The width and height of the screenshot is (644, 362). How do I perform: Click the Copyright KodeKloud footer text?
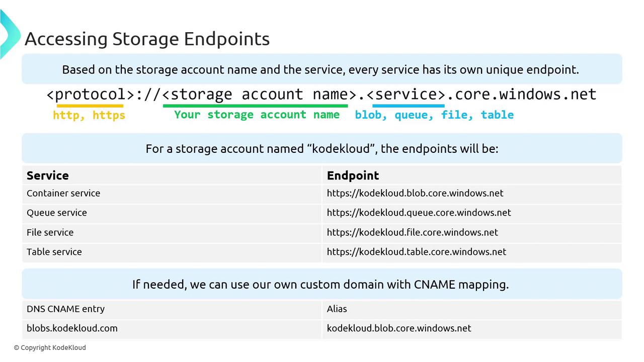(50, 347)
